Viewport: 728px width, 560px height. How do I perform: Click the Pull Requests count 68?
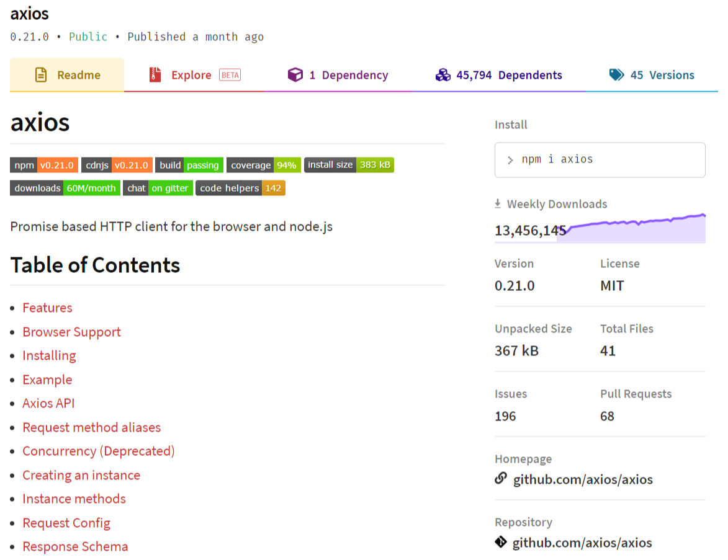[607, 416]
